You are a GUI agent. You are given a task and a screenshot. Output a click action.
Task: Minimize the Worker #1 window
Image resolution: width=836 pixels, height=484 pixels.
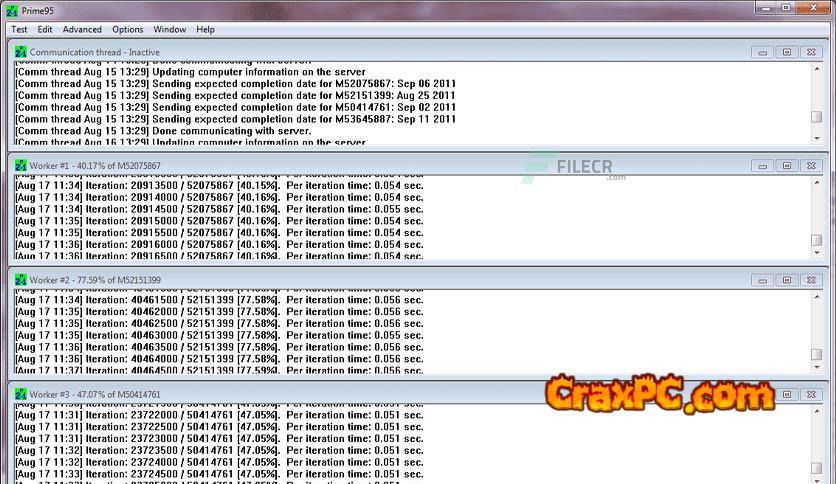coord(762,166)
